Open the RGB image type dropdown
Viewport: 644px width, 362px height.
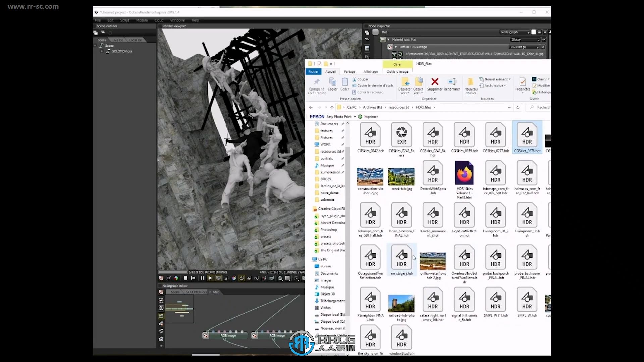tap(524, 47)
